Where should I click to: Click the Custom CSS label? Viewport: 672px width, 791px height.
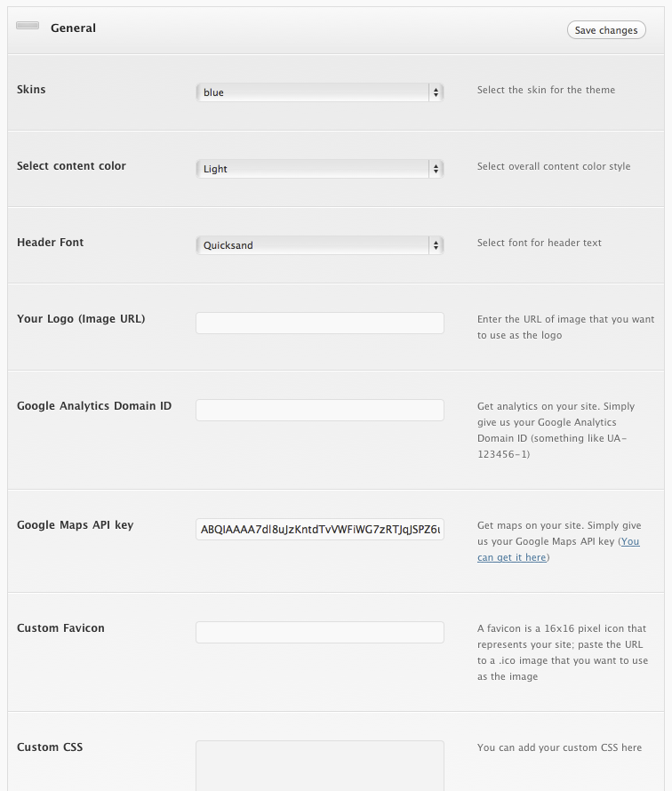(x=50, y=747)
